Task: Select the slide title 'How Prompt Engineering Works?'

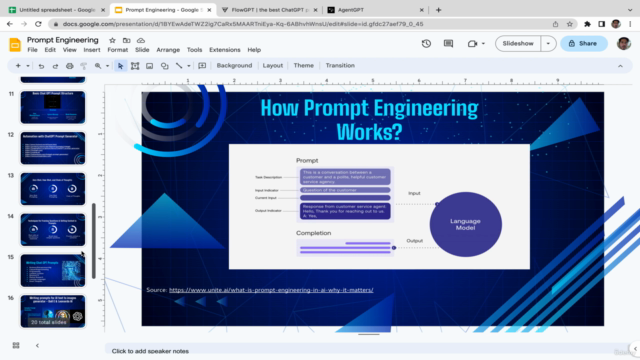Action: pyautogui.click(x=369, y=120)
